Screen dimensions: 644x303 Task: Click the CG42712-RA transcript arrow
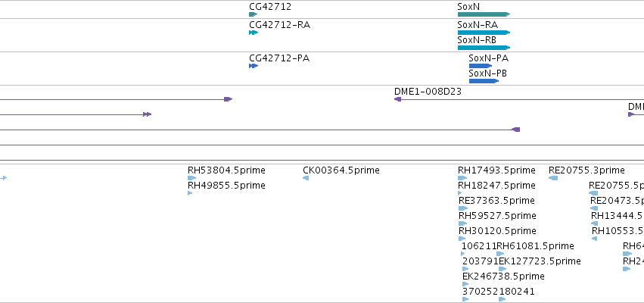click(254, 33)
